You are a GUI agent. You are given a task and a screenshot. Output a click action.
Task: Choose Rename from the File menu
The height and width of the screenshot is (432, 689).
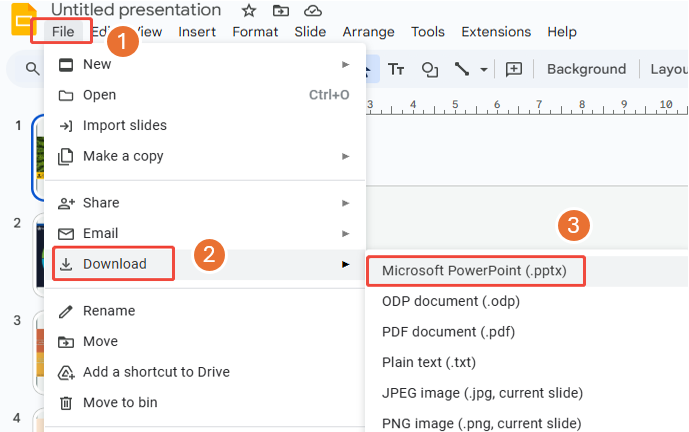(205, 311)
